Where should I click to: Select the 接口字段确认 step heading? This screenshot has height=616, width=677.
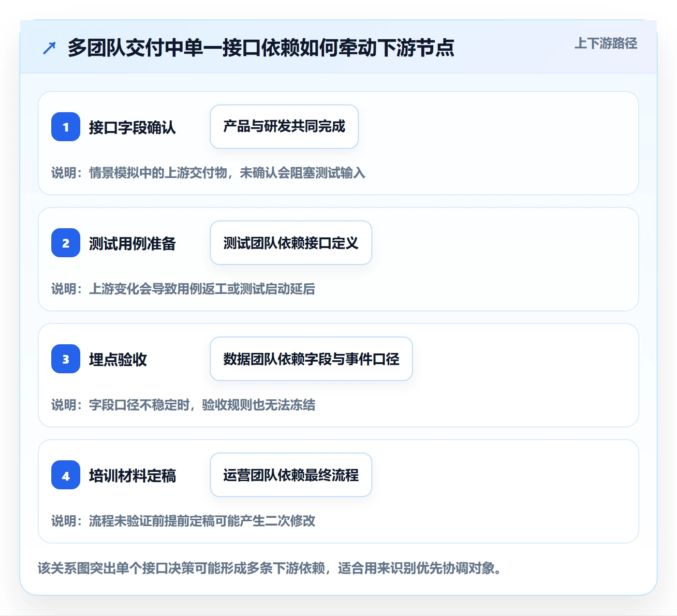coord(132,127)
